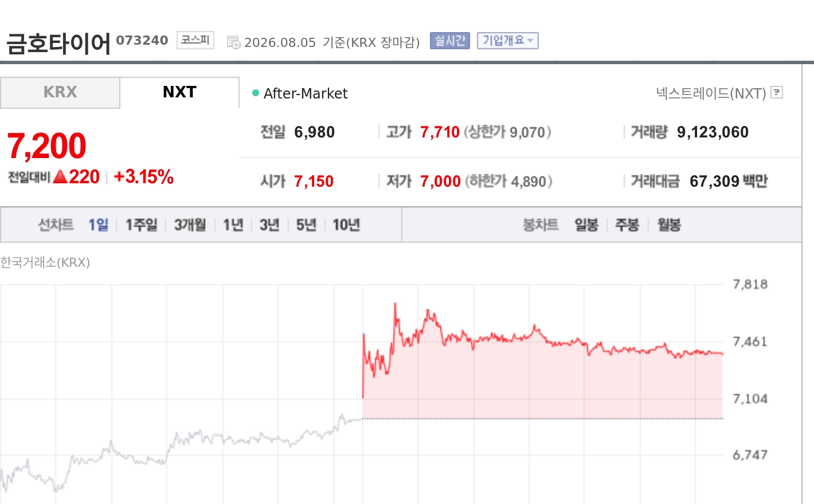Show the 10년 line chart
The image size is (814, 504).
point(346,225)
